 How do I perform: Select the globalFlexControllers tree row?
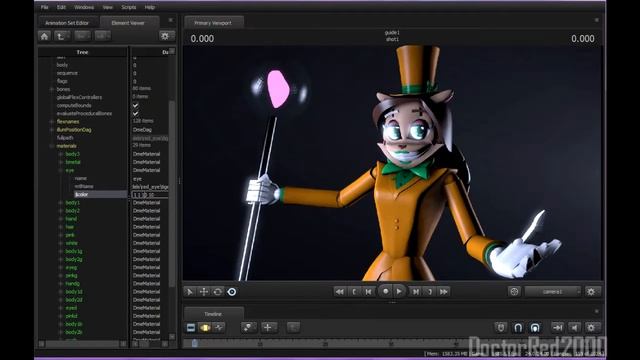click(79, 97)
